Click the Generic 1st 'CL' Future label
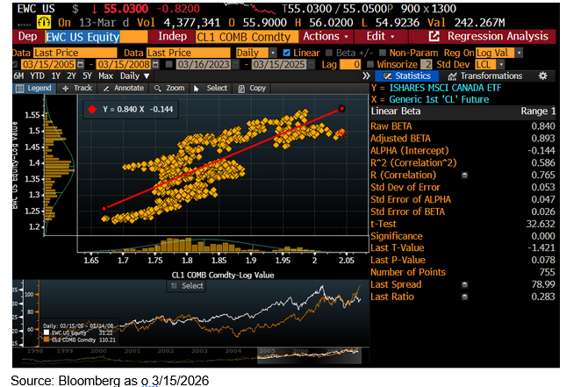Screen dimensions: 588x387 [439, 100]
